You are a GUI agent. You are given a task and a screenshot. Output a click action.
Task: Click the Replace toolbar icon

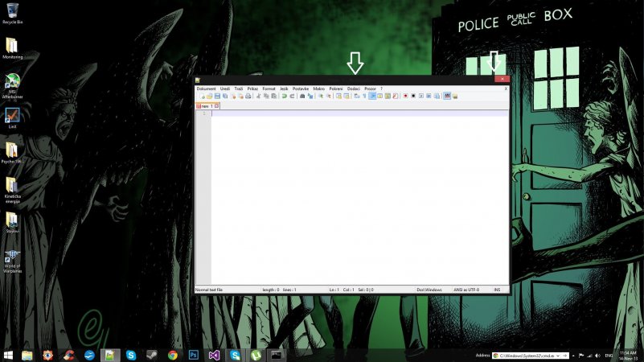coord(310,97)
